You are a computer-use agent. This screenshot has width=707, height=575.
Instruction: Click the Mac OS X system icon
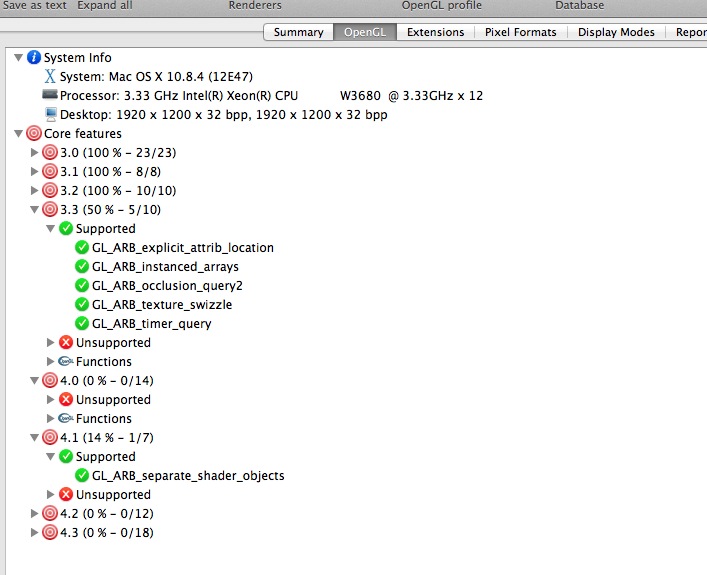50,76
